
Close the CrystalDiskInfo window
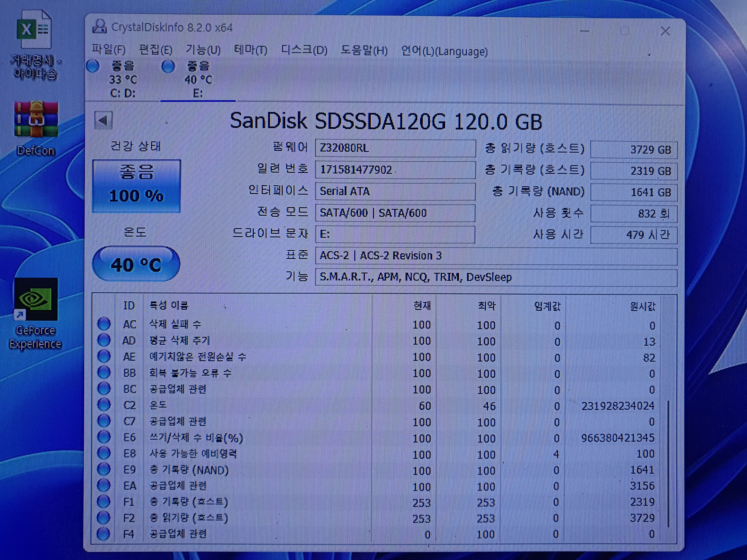tap(665, 31)
